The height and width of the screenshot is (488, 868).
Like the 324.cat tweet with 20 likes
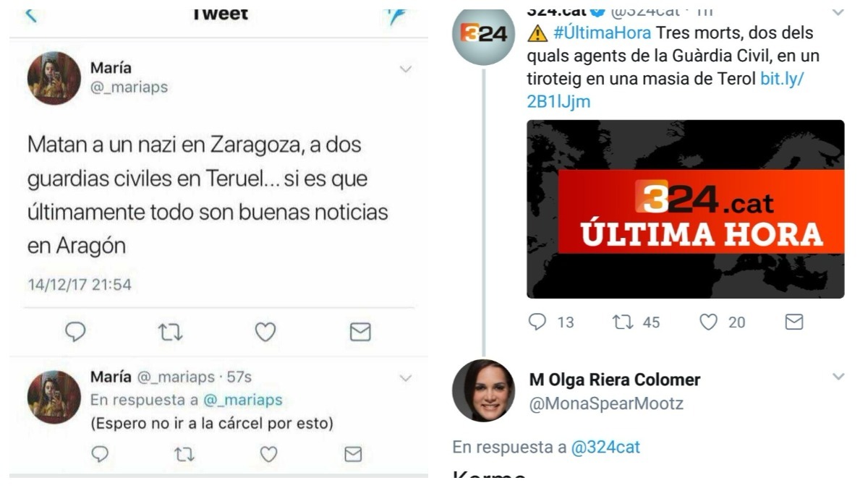coord(708,322)
